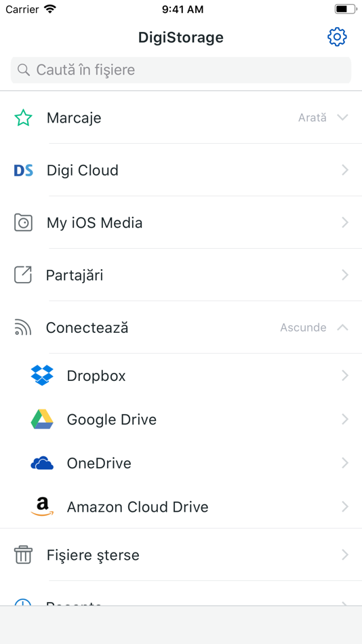
Task: Click the Caută în fişiere search field
Action: tap(181, 70)
